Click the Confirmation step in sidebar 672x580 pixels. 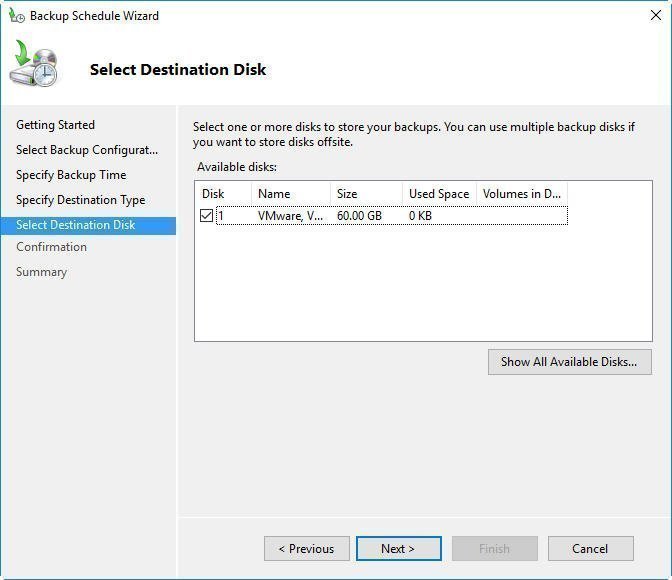click(x=51, y=247)
